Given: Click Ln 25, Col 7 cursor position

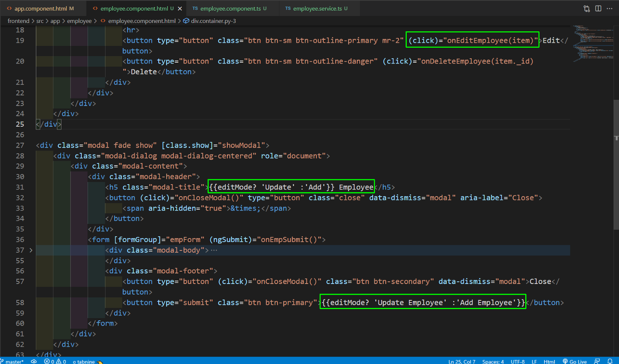Looking at the screenshot, I should pyautogui.click(x=462, y=361).
